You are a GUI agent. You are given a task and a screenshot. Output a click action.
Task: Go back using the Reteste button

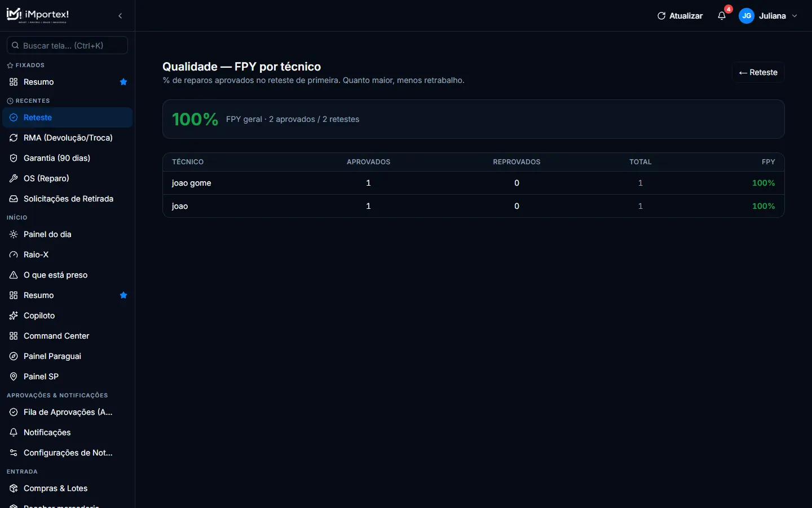tap(758, 72)
